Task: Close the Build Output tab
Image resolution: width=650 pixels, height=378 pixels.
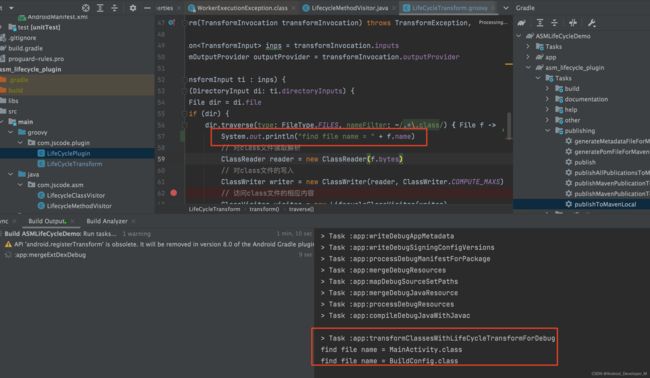Action: click(x=72, y=221)
